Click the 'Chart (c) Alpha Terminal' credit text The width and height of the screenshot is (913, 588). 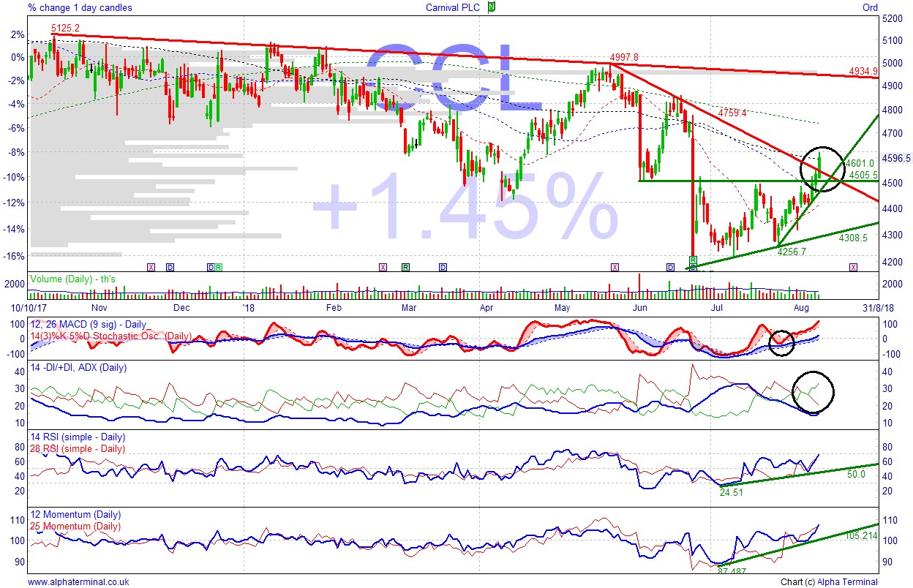point(828,582)
